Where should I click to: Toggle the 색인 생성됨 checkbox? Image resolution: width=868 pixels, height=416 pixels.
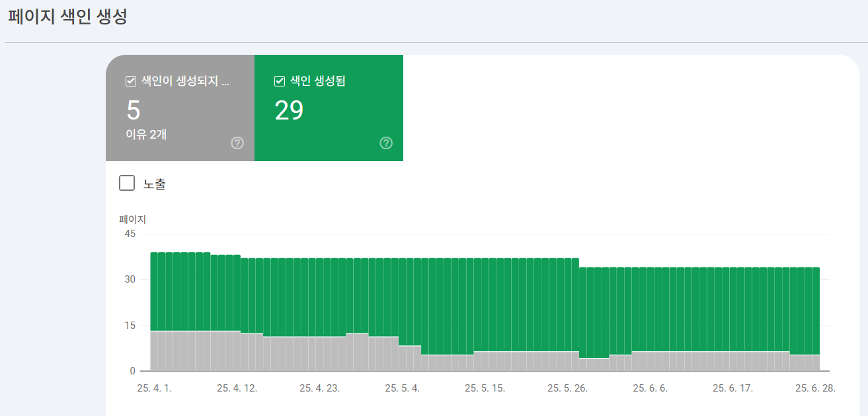[x=280, y=81]
